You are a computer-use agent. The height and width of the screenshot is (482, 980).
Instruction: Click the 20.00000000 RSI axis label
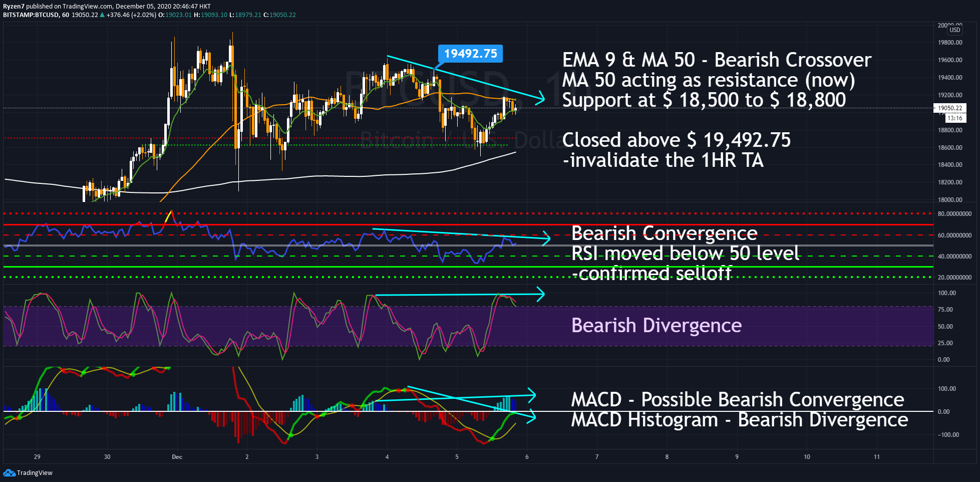click(954, 278)
